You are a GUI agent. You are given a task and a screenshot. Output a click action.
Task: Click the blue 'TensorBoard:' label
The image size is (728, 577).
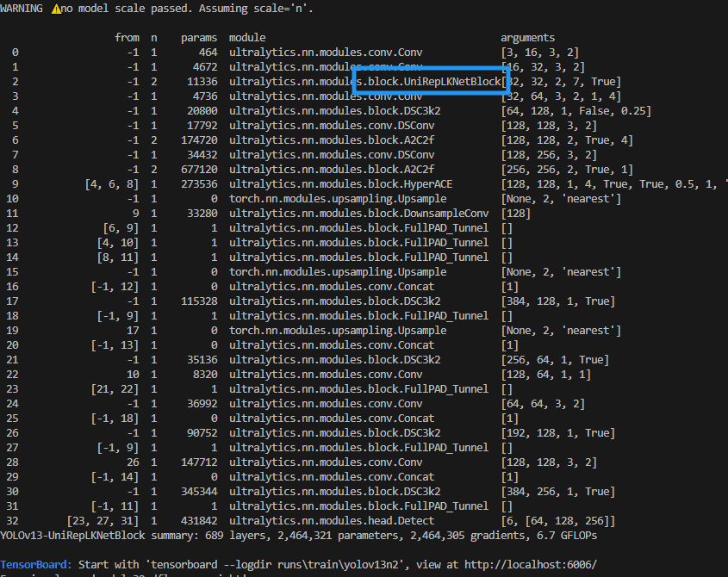point(36,565)
